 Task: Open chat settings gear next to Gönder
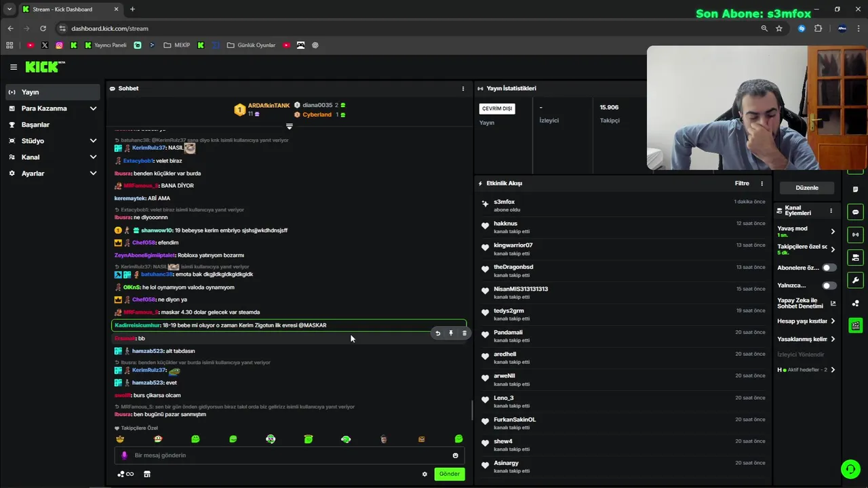pyautogui.click(x=425, y=474)
